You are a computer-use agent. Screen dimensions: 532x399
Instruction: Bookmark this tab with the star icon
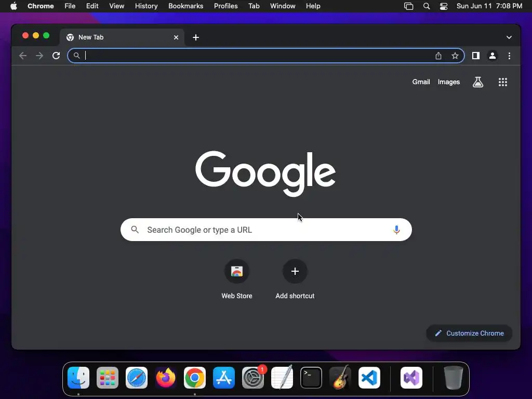click(455, 56)
